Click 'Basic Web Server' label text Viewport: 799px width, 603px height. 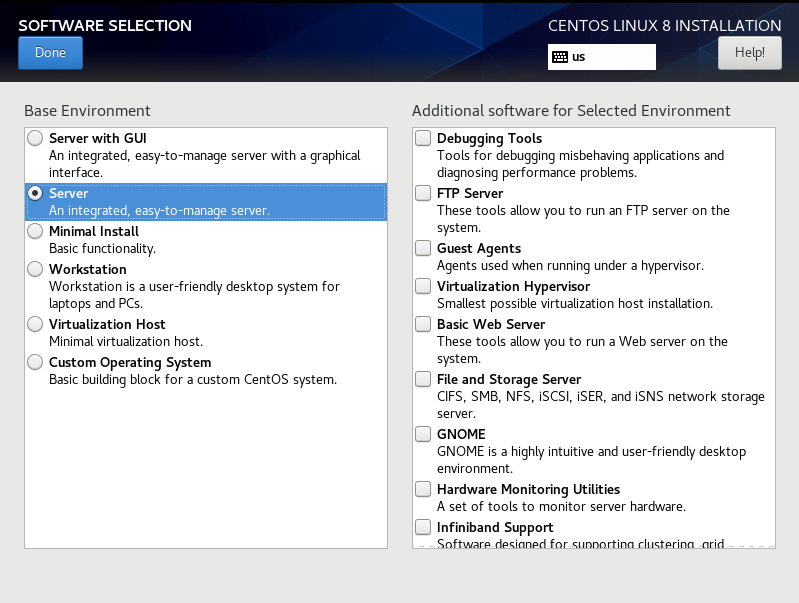491,324
